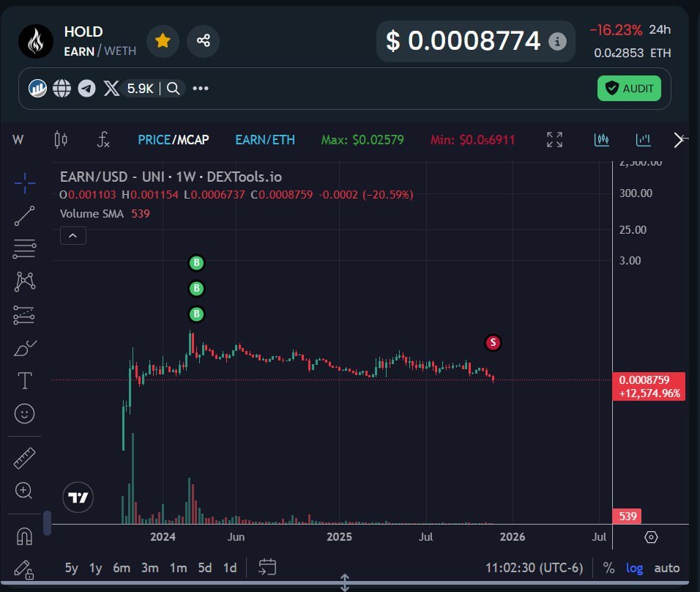
Task: Select the emoji icons tool
Action: 25,414
